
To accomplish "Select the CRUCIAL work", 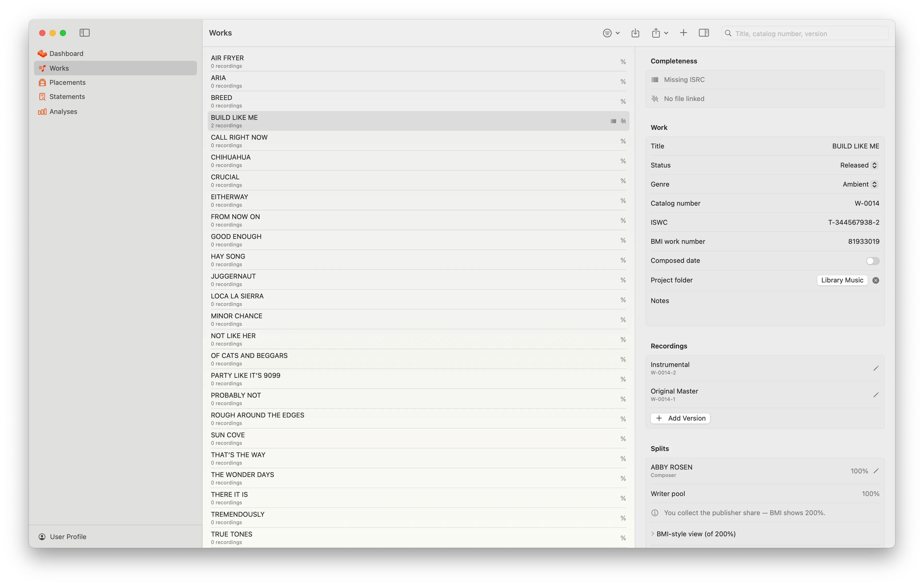I will (418, 181).
